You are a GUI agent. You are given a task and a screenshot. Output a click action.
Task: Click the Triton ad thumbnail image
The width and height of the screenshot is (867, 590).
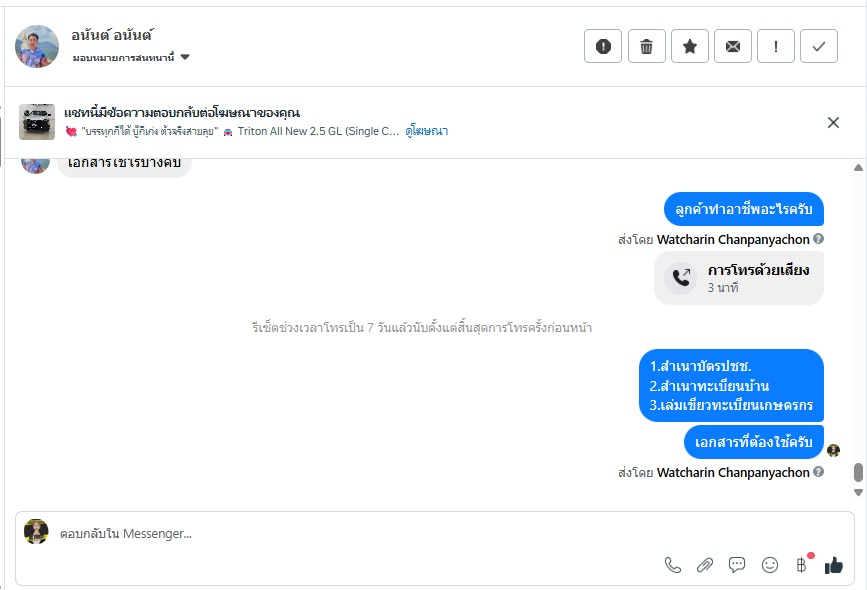(x=37, y=122)
